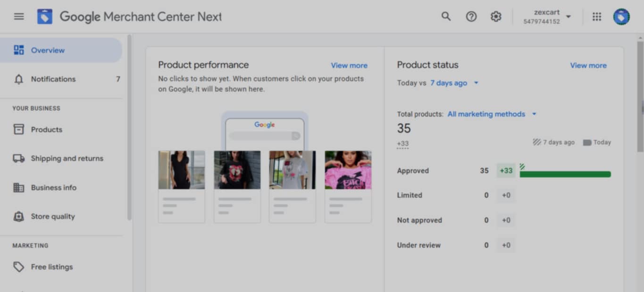Image resolution: width=644 pixels, height=292 pixels.
Task: Click the Under review status label
Action: 419,245
